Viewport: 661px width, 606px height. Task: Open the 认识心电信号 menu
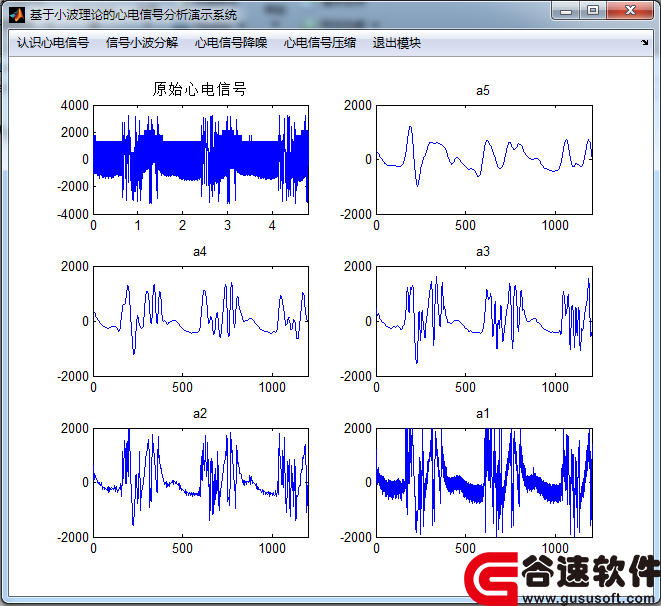(x=53, y=43)
